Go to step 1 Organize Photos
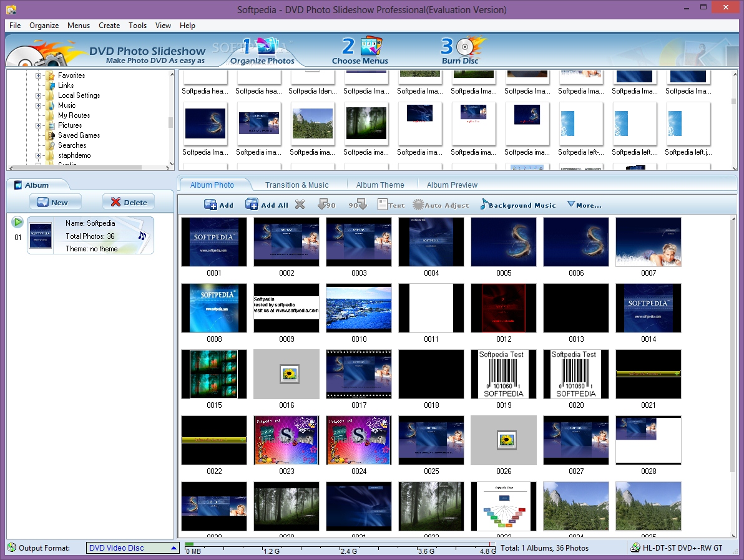The height and width of the screenshot is (560, 744). coord(262,51)
